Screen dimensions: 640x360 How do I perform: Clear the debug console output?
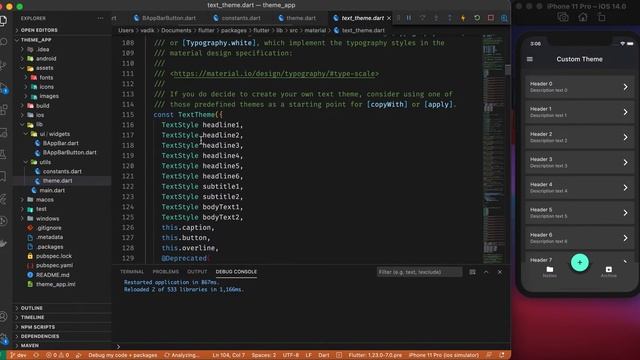tap(472, 272)
